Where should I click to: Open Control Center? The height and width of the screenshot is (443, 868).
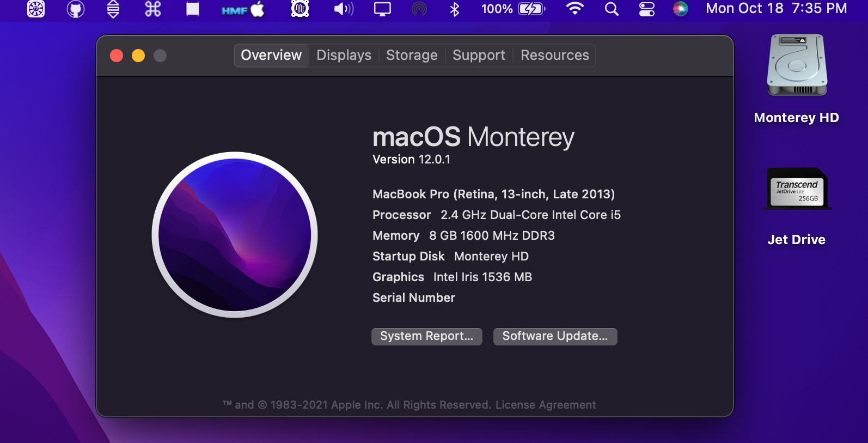[x=647, y=9]
